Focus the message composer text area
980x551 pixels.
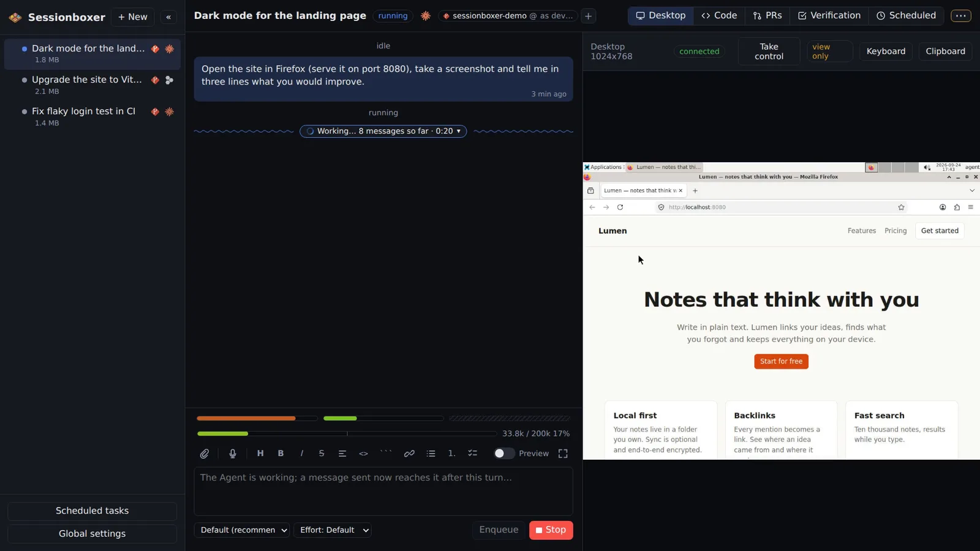click(383, 492)
